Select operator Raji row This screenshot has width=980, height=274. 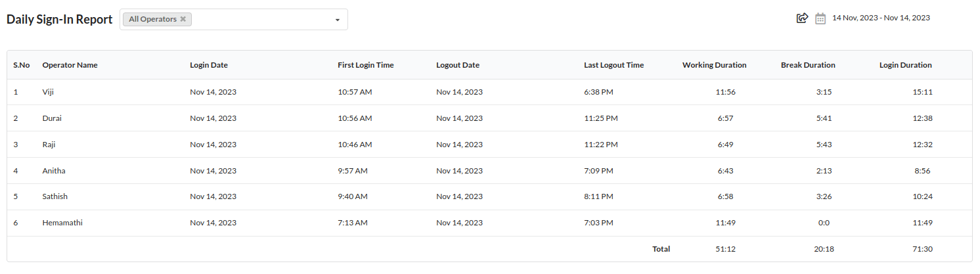[x=489, y=145]
